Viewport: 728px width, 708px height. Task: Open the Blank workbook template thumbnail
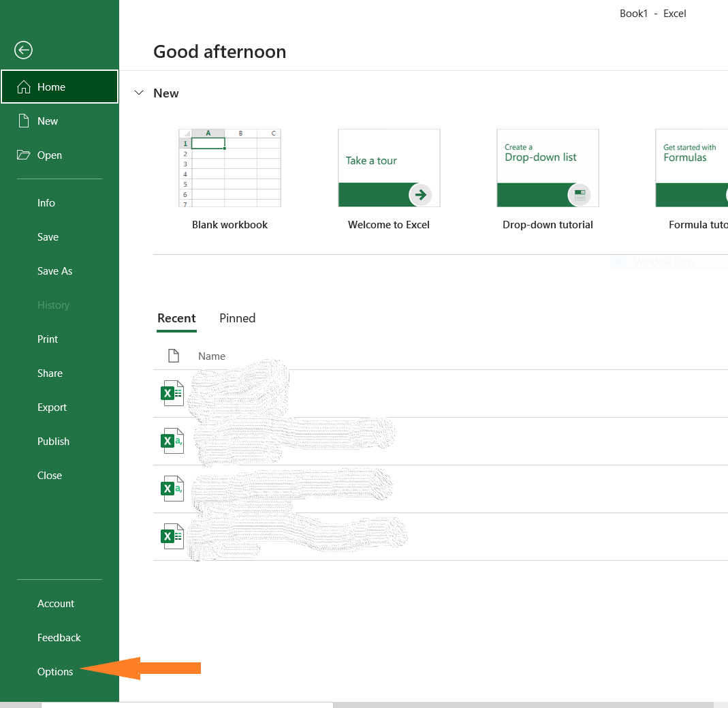click(230, 168)
